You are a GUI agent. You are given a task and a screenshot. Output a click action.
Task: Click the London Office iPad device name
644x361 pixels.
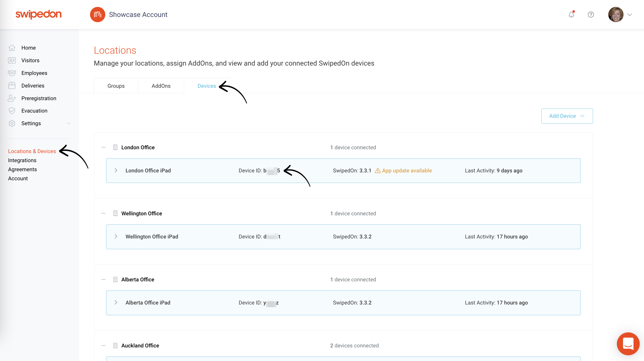(148, 170)
